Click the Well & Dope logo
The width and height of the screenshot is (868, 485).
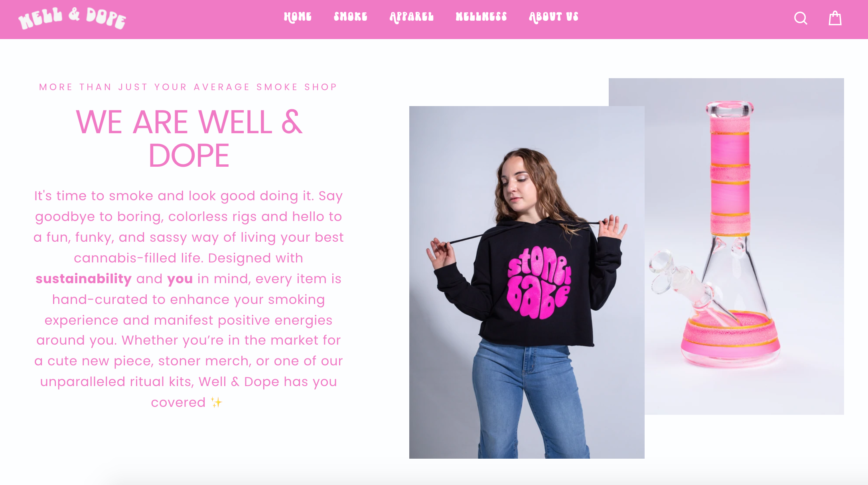(x=72, y=18)
